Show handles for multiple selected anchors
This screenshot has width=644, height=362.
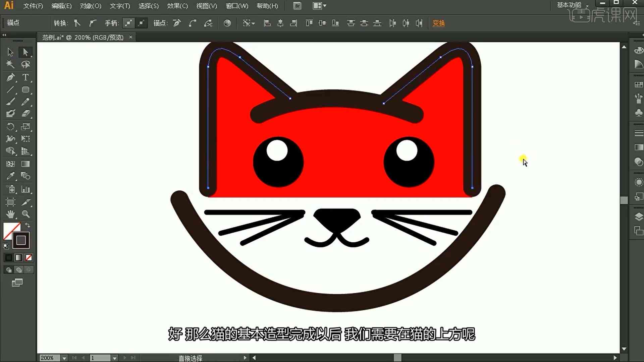pyautogui.click(x=128, y=23)
